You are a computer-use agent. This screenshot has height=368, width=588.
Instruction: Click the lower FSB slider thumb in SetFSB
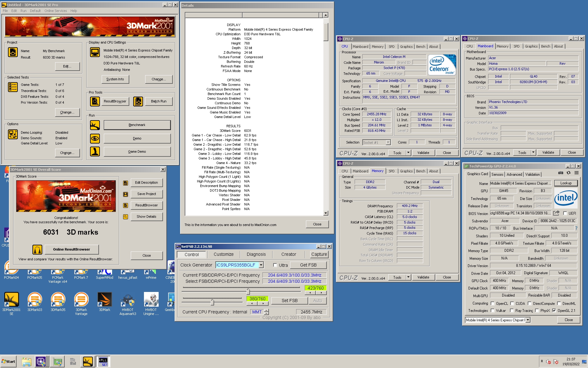coord(212,302)
